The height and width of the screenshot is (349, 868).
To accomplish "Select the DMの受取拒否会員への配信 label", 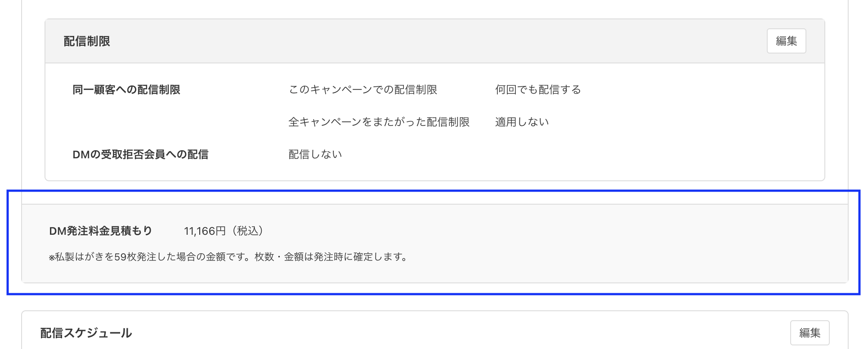I will click(x=140, y=154).
